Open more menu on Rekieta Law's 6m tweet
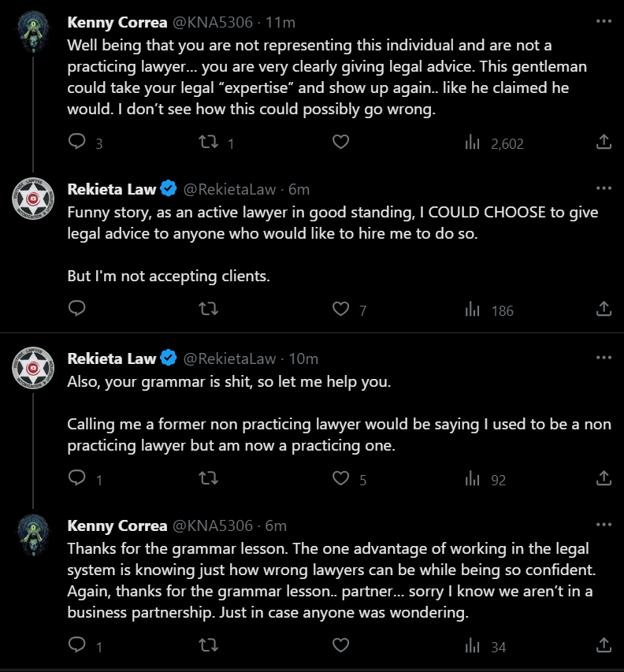 [604, 188]
